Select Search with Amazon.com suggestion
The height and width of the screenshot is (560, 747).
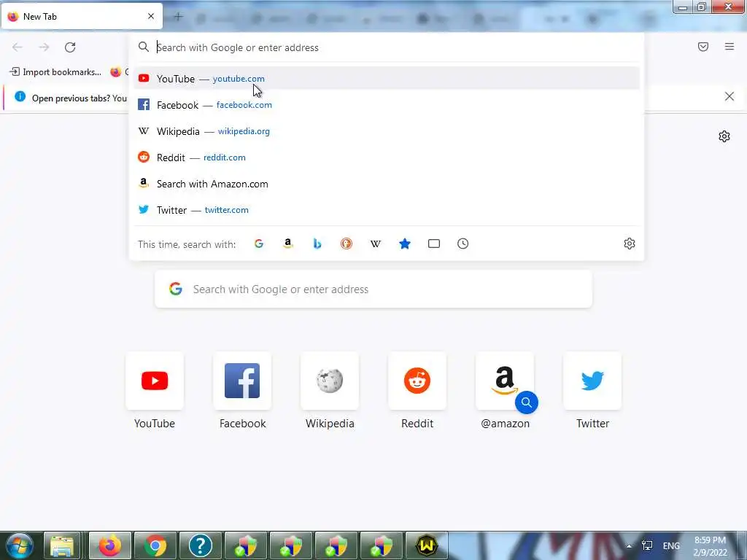point(387,184)
